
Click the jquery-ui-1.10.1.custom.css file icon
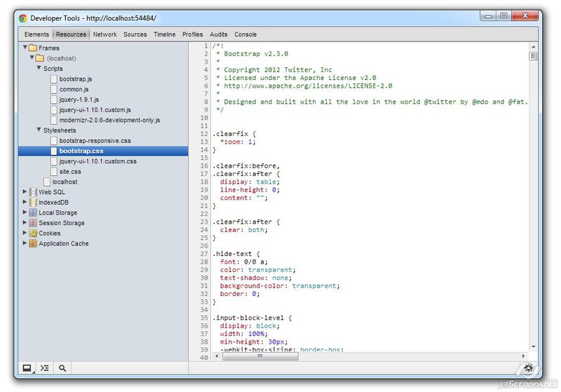(54, 161)
